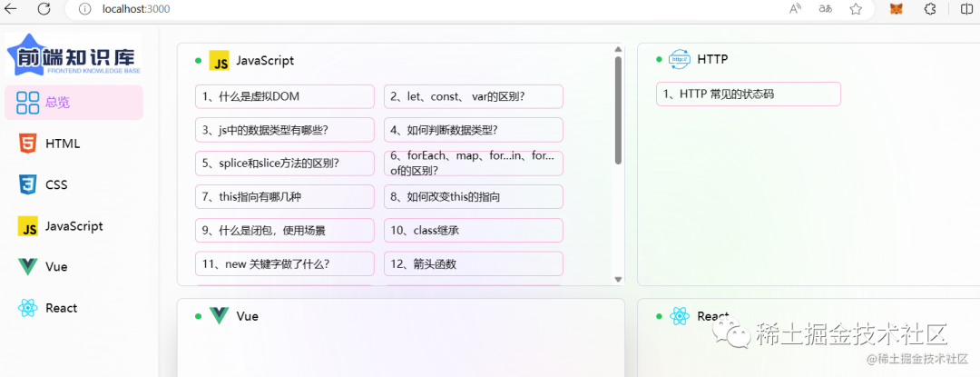Open Vue section in sidebar
Screen dimensions: 980x377
[x=73, y=267]
